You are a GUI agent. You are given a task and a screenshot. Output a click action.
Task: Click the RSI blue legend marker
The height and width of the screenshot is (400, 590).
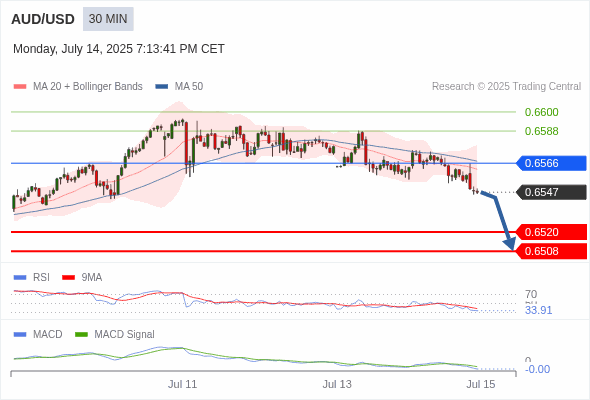20,278
